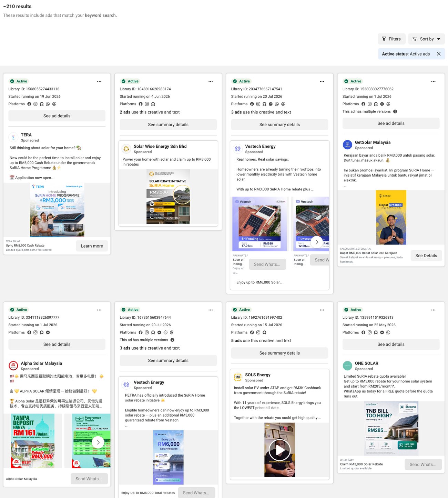
Task: Remove the Active ads status filter
Action: click(x=439, y=54)
